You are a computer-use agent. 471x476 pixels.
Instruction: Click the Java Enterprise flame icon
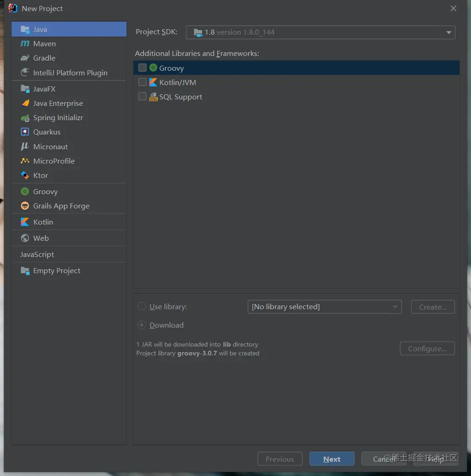tap(25, 103)
